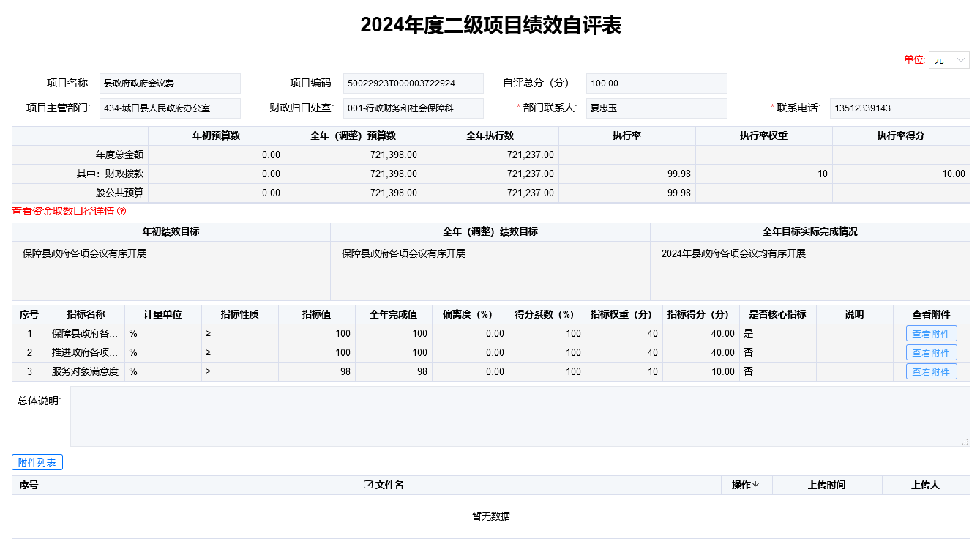Click the 附件列表 button
980x550 pixels.
pyautogui.click(x=37, y=462)
